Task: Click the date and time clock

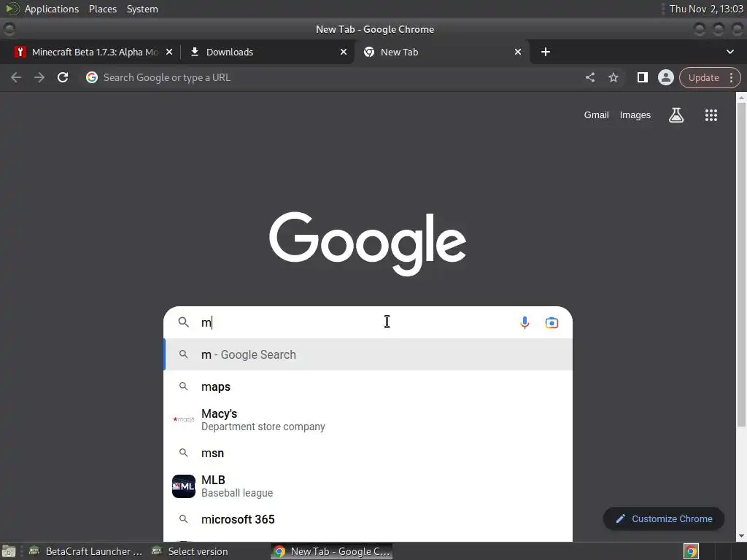Action: pos(706,9)
